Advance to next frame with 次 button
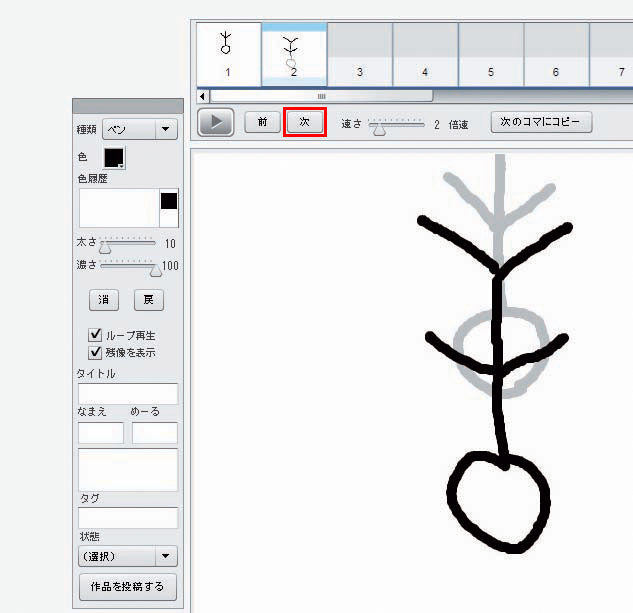633x613 pixels. pyautogui.click(x=305, y=122)
